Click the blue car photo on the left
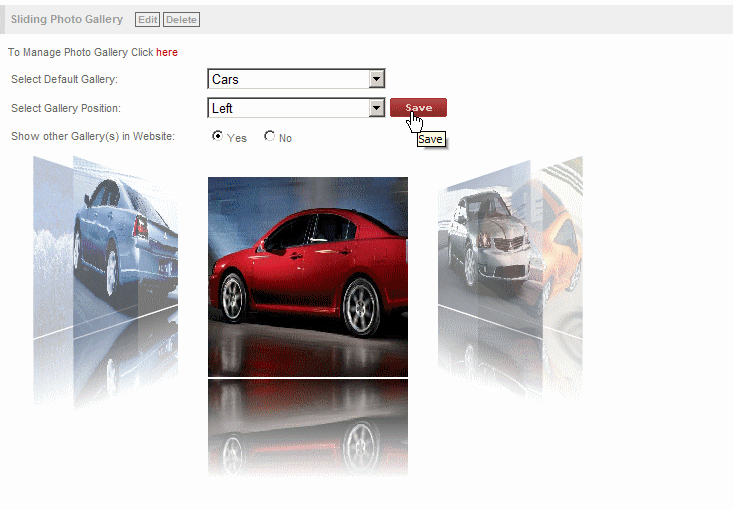Image resolution: width=733 pixels, height=510 pixels. 125,247
